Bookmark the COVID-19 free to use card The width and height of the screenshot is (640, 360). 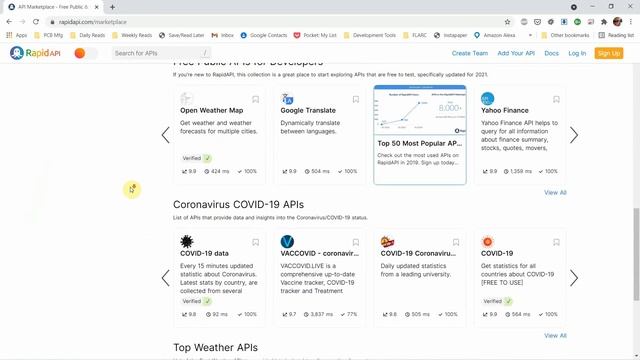pos(556,242)
